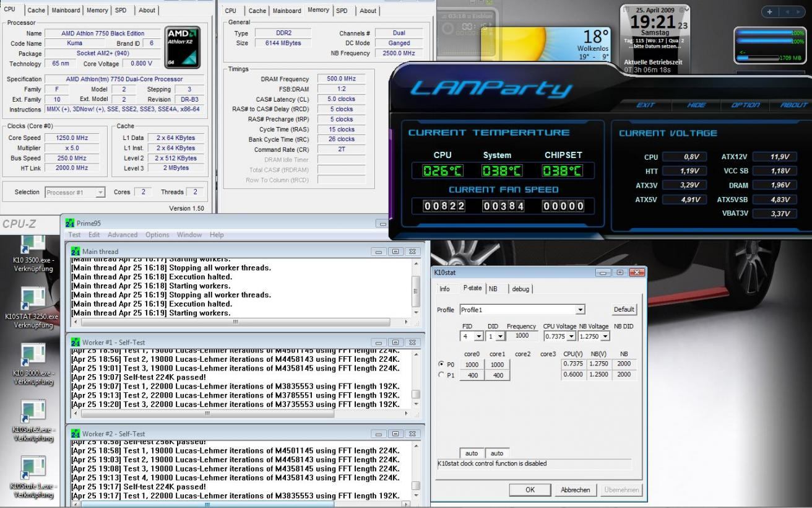Image resolution: width=812 pixels, height=508 pixels.
Task: Open the Options menu in Prime95
Action: (x=158, y=235)
